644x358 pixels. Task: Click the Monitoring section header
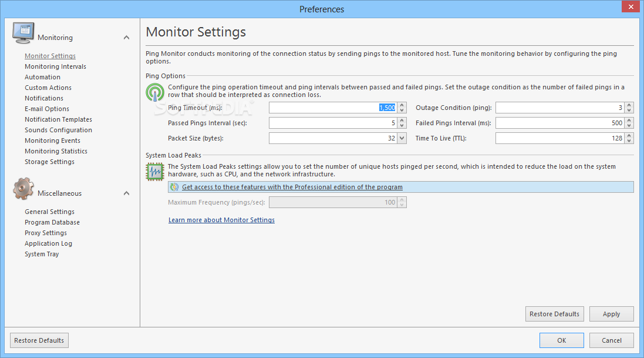[55, 38]
